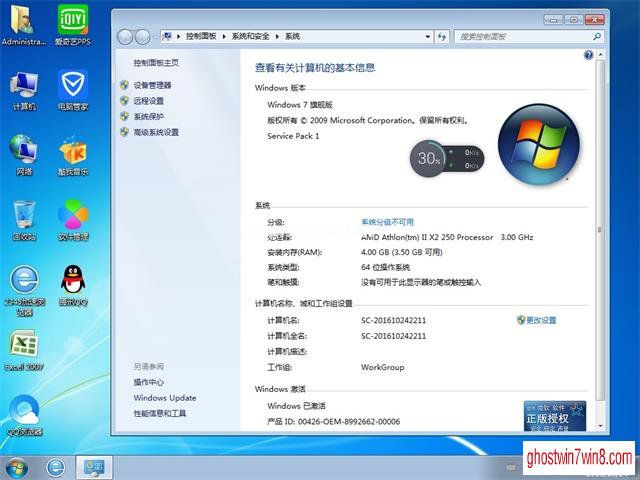Open Internet Explorer in the taskbar
This screenshot has height=480, width=640.
click(55, 467)
